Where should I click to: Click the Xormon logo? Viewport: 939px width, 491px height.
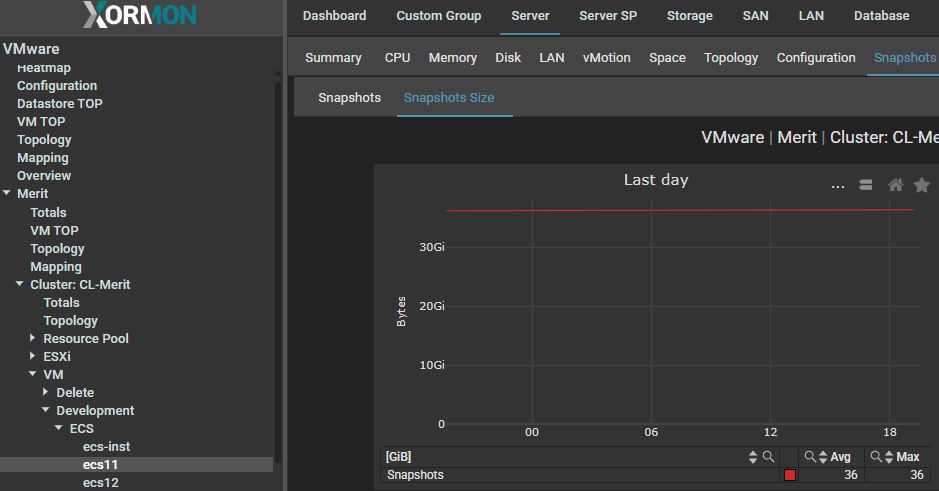click(x=140, y=14)
